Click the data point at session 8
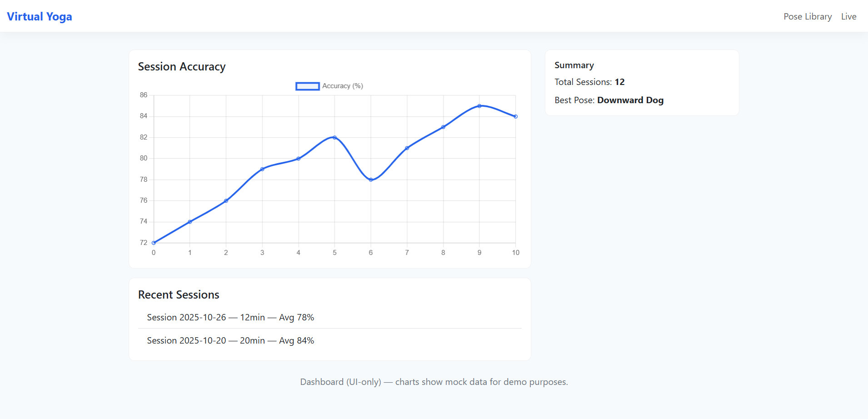Image resolution: width=868 pixels, height=419 pixels. pos(443,127)
